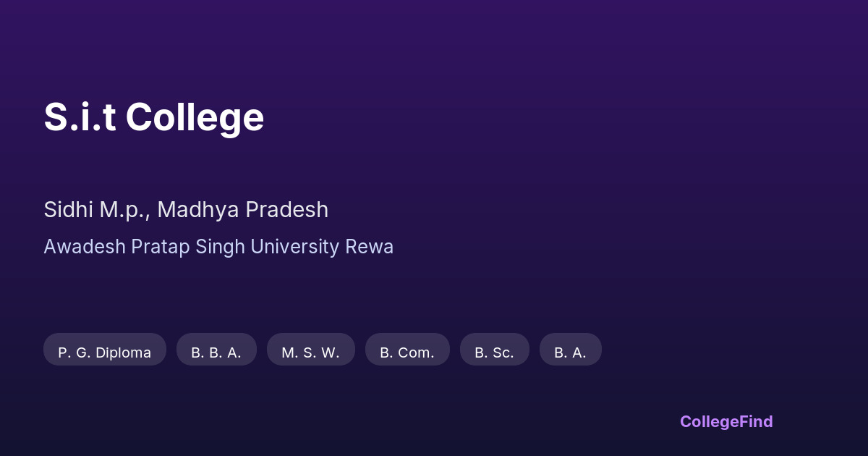Click the word Awadesh in the affiliation line
Viewport: 868px width, 456px height.
point(85,247)
